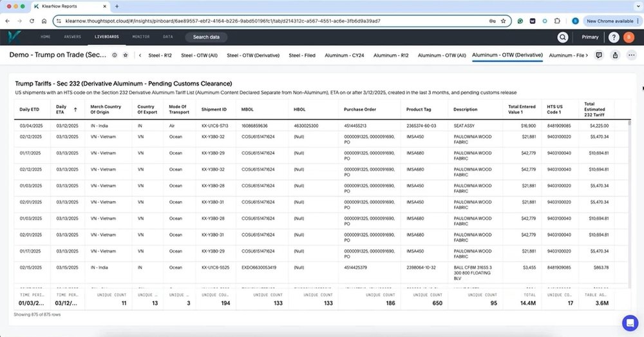Click the dark square extension icon
The width and height of the screenshot is (644, 337).
[533, 21]
